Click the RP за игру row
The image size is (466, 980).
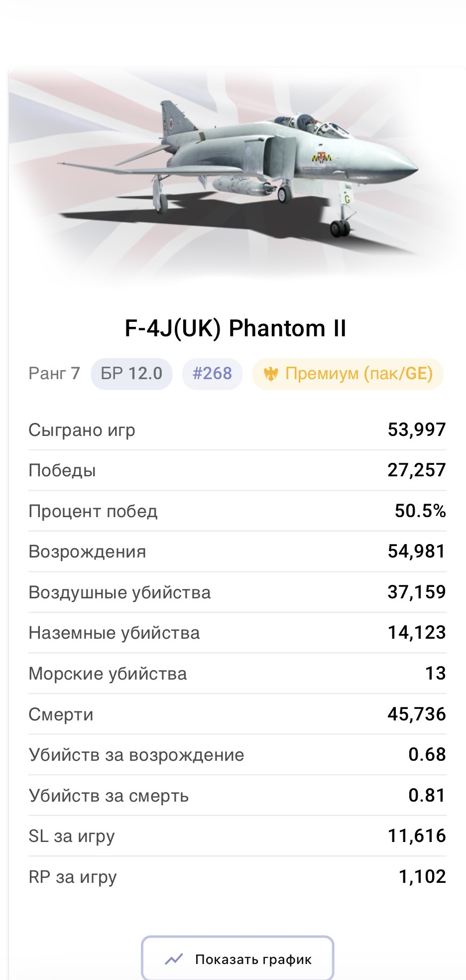tap(237, 877)
